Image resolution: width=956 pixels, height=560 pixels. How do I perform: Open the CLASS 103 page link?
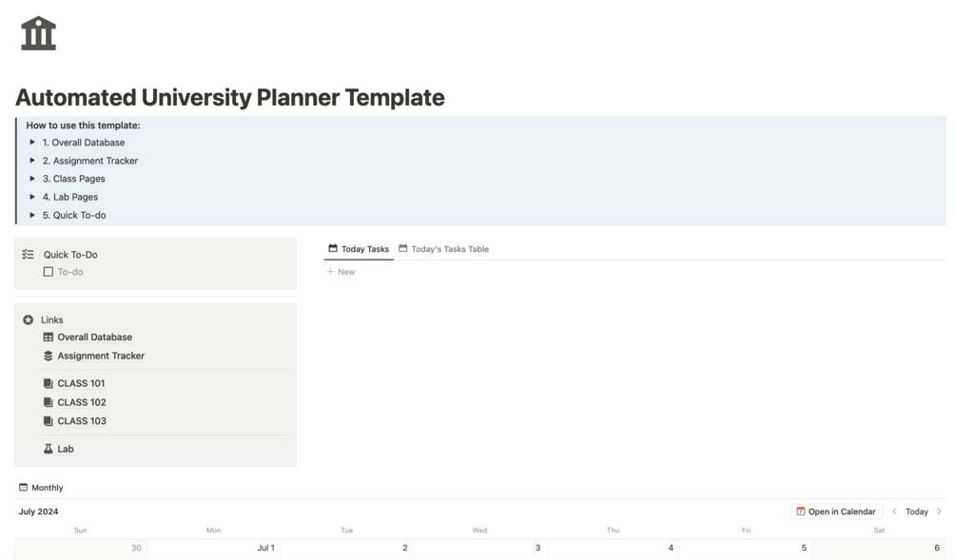(82, 421)
